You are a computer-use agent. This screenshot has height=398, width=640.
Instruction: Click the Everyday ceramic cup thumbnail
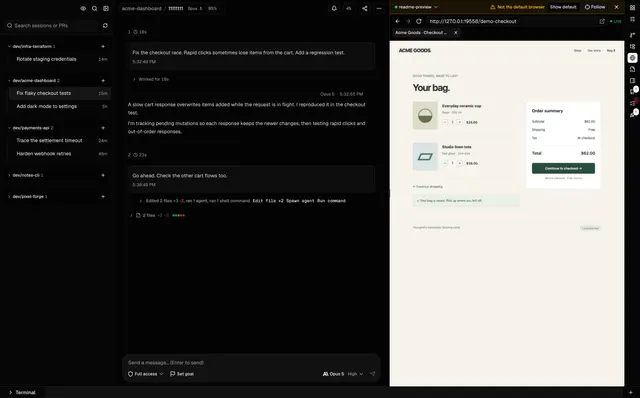click(425, 116)
